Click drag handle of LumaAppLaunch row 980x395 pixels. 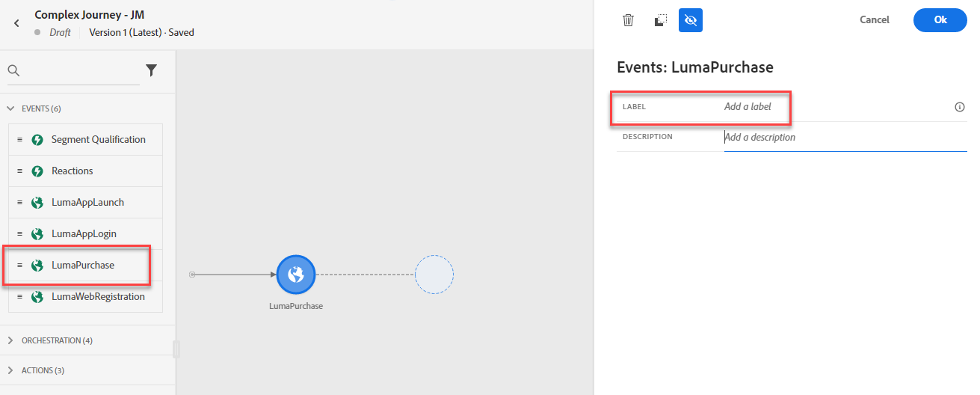(19, 203)
